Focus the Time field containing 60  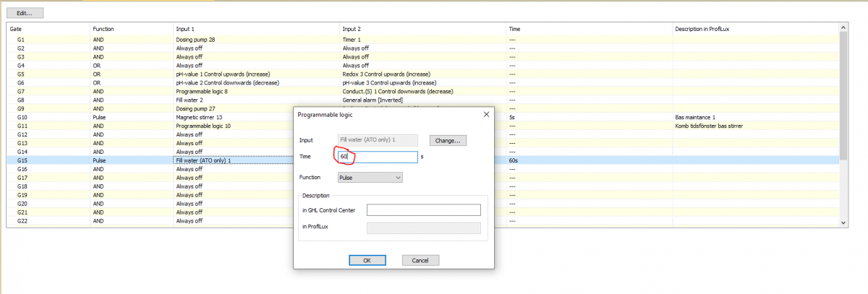378,157
